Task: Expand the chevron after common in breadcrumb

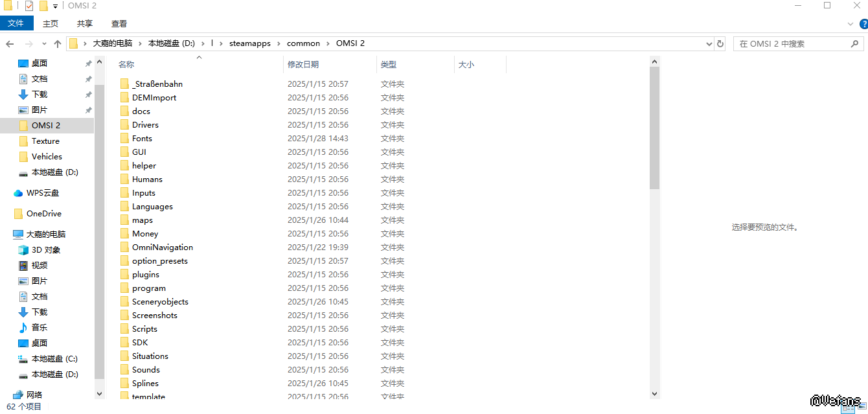Action: pos(328,43)
